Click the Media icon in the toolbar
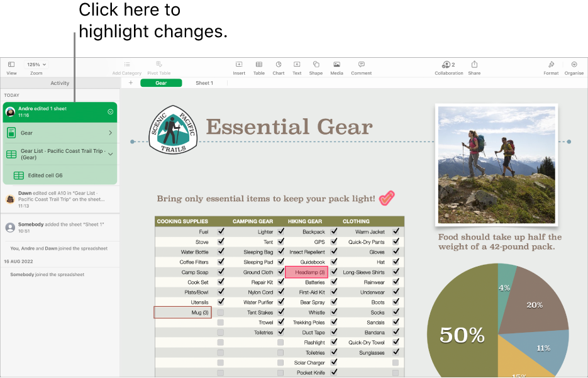588x378 pixels. 336,66
